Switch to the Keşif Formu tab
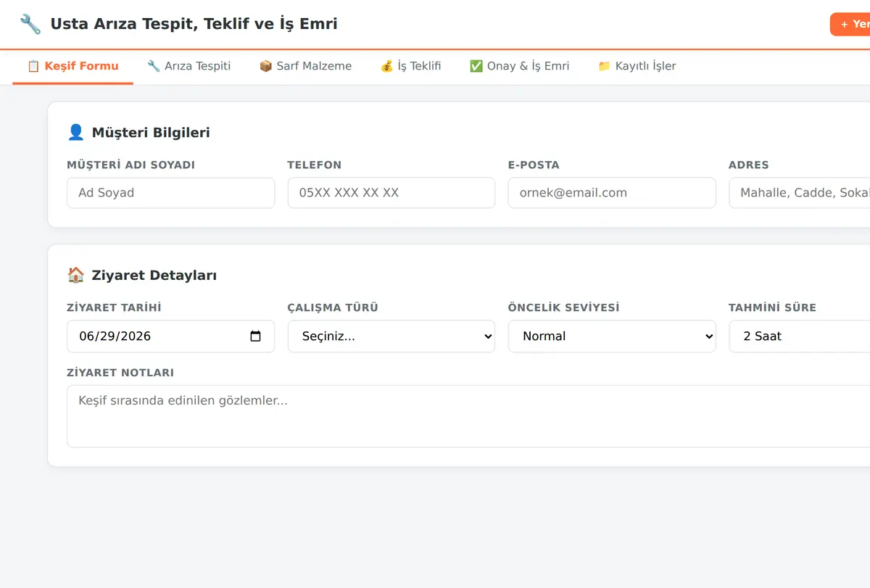Viewport: 870px width, 588px height. [72, 66]
